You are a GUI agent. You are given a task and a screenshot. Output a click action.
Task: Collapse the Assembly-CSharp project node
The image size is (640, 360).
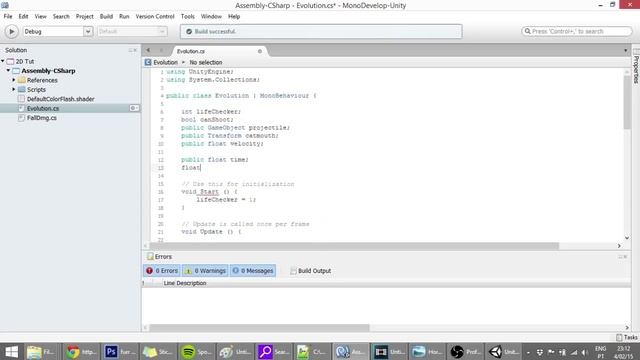(8, 71)
